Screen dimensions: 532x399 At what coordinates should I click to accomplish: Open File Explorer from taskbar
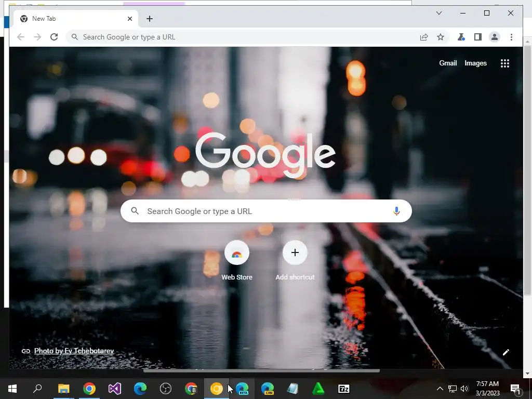coord(63,389)
